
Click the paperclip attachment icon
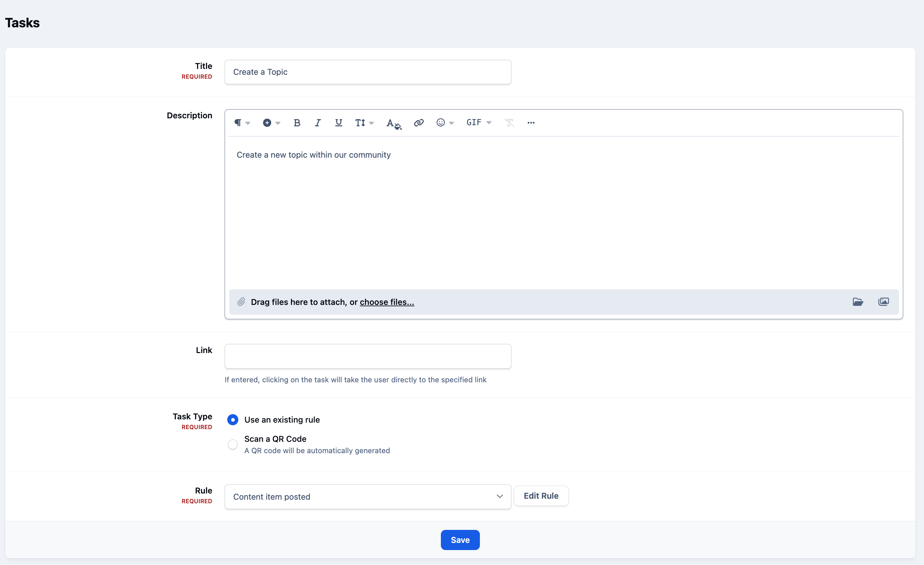(241, 302)
